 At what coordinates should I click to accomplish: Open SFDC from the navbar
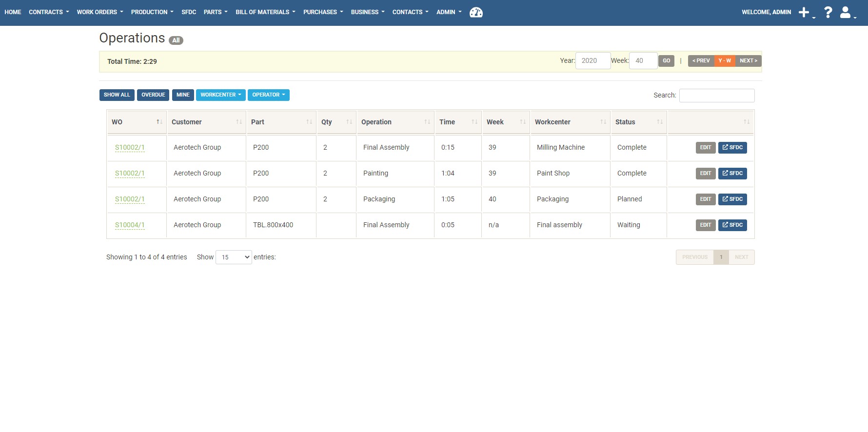click(x=189, y=12)
